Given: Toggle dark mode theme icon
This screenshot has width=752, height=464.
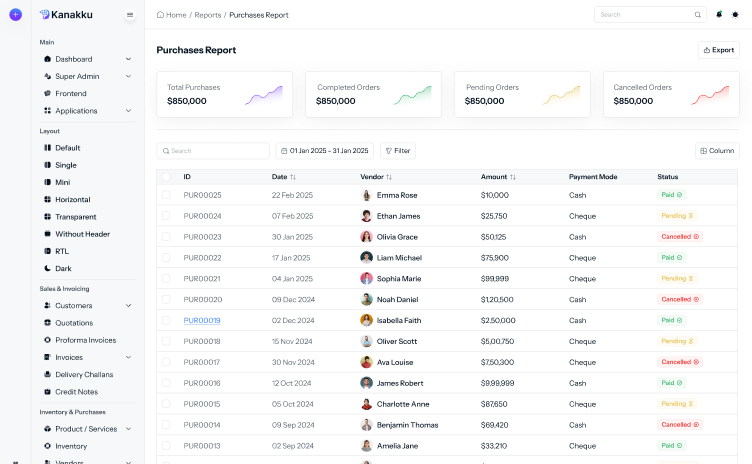Looking at the screenshot, I should 736,15.
